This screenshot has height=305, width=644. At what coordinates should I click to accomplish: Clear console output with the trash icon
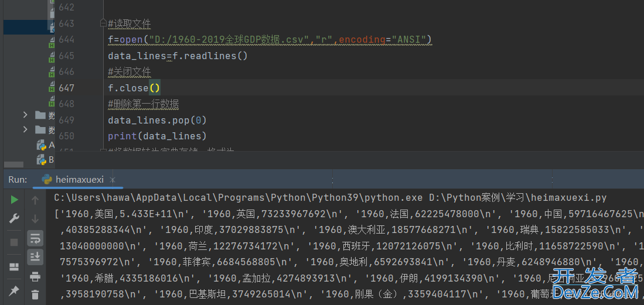coord(35,294)
